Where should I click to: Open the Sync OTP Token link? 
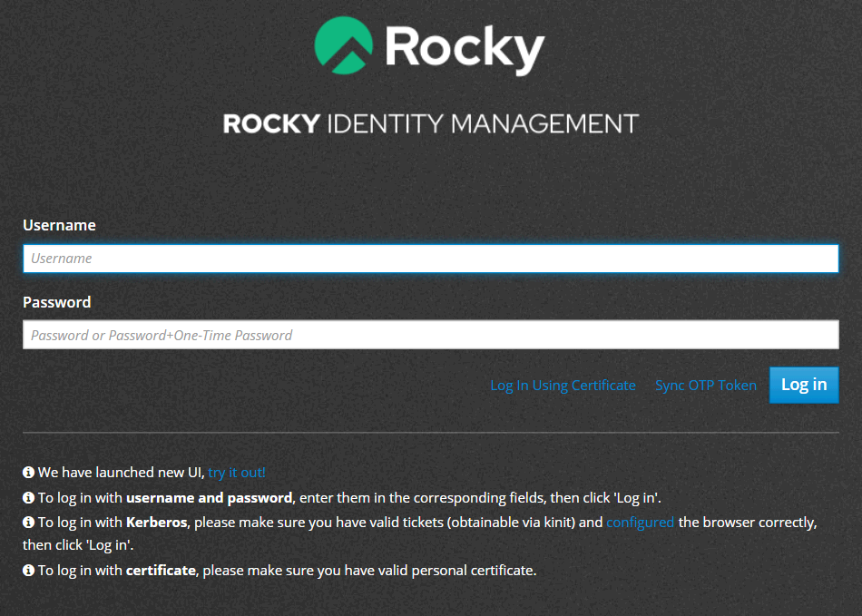click(x=706, y=386)
